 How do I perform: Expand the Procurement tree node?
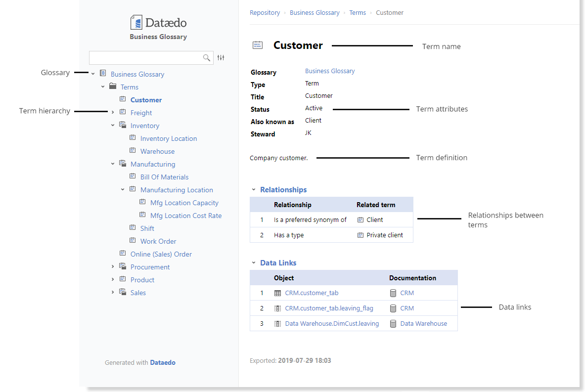coord(113,267)
